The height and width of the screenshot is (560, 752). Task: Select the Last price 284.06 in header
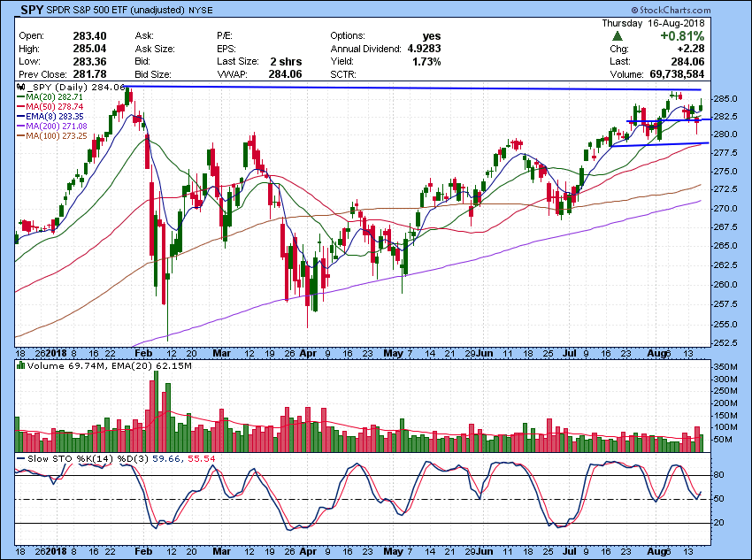pyautogui.click(x=687, y=61)
